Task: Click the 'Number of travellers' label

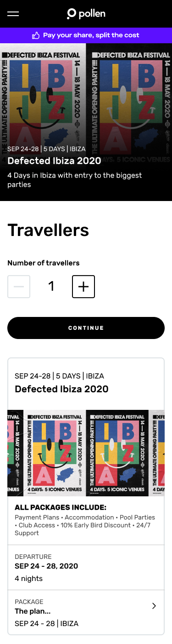Action: tap(44, 263)
